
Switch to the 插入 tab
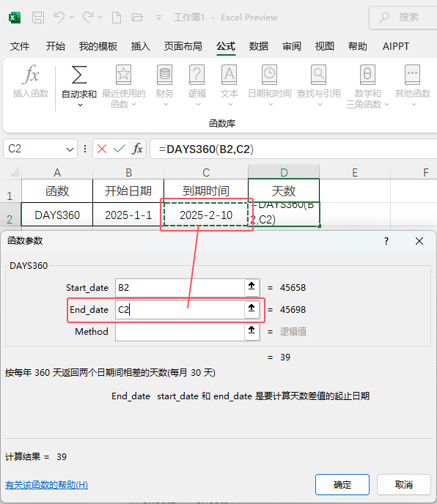pyautogui.click(x=141, y=46)
